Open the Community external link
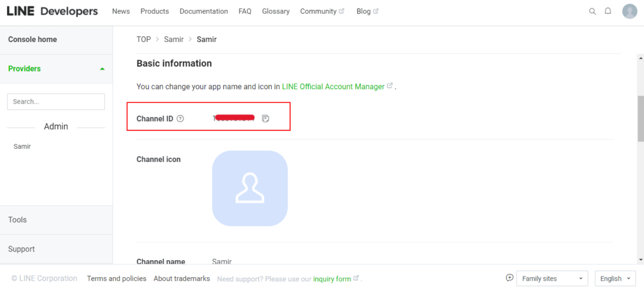644x289 pixels. coord(322,11)
